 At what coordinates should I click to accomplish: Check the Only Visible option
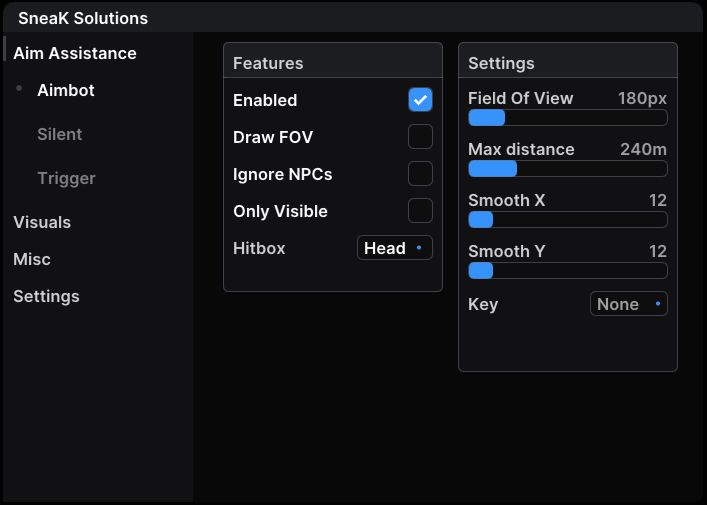pos(420,211)
